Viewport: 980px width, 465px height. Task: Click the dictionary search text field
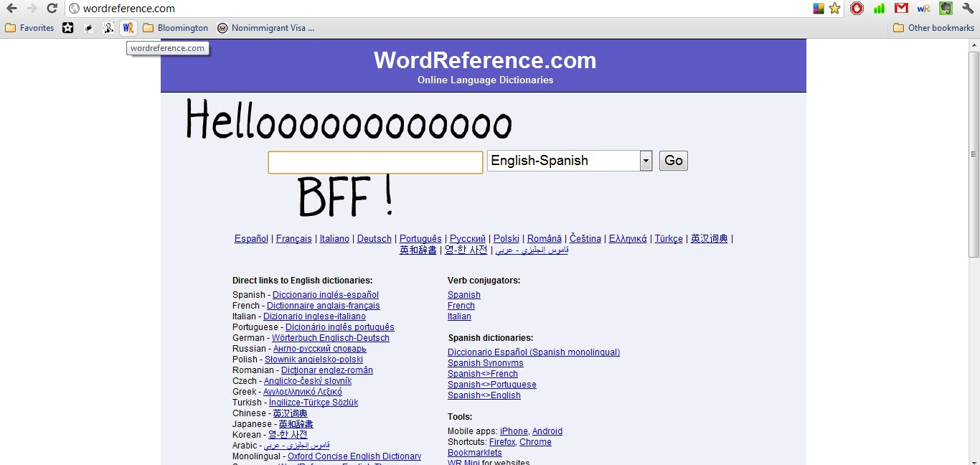tap(375, 162)
